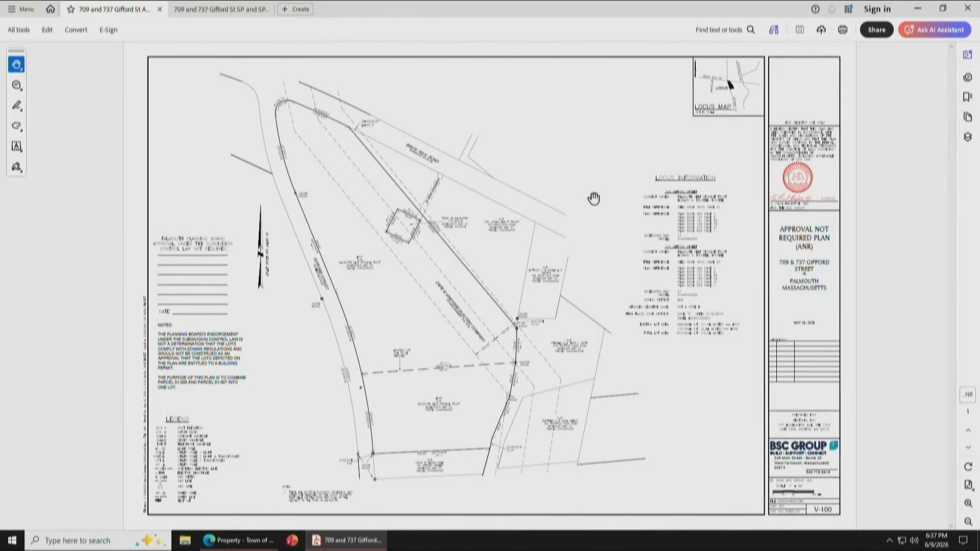The height and width of the screenshot is (551, 980).
Task: Click the Locus Information heading
Action: pos(685,178)
